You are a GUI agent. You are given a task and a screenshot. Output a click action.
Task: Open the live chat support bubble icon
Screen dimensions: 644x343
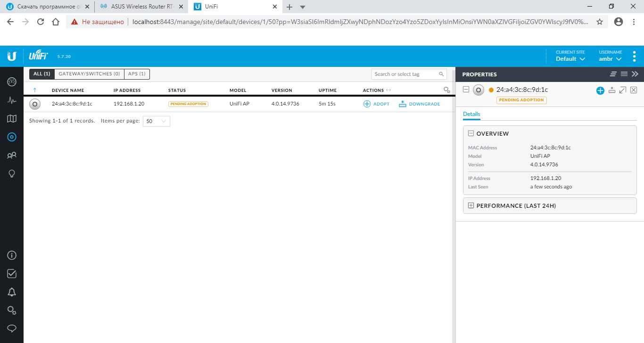tap(12, 328)
